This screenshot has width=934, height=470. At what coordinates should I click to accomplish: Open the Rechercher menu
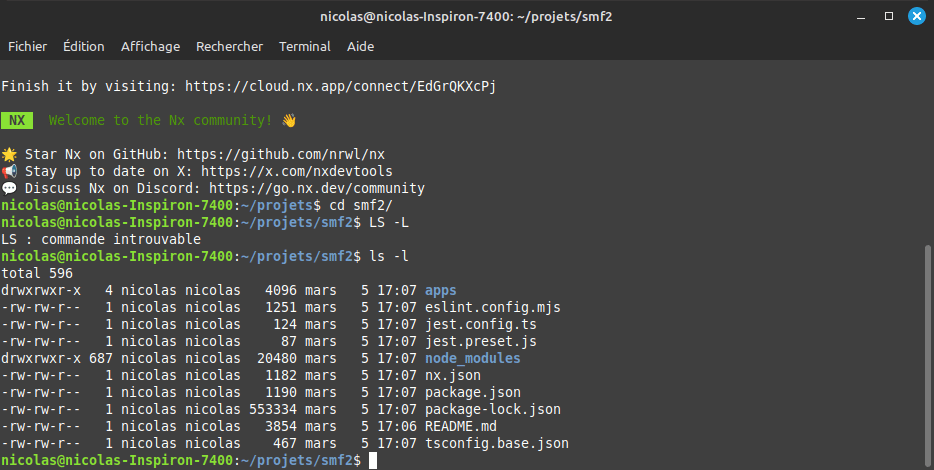229,46
